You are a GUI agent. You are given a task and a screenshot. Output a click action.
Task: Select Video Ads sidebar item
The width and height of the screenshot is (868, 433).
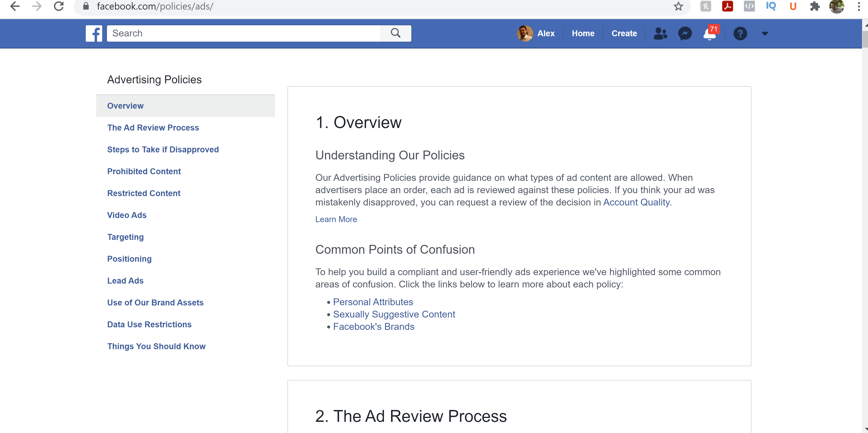pos(127,215)
